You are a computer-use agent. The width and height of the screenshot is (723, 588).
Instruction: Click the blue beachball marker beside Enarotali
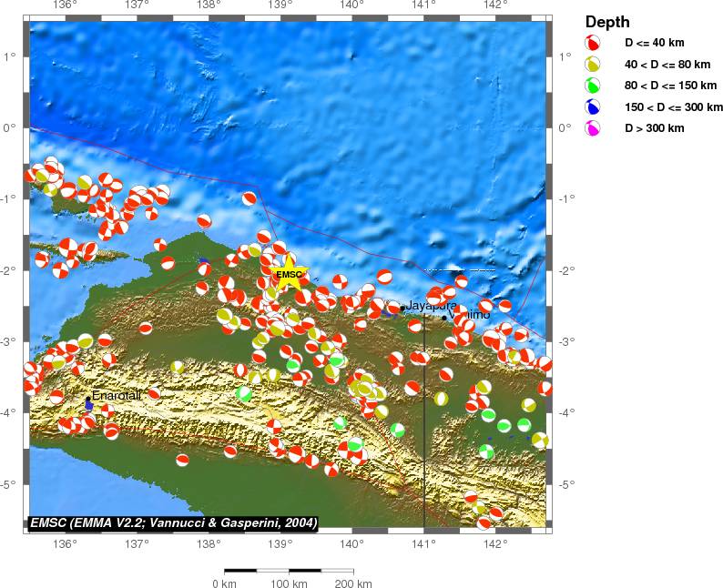[x=88, y=403]
